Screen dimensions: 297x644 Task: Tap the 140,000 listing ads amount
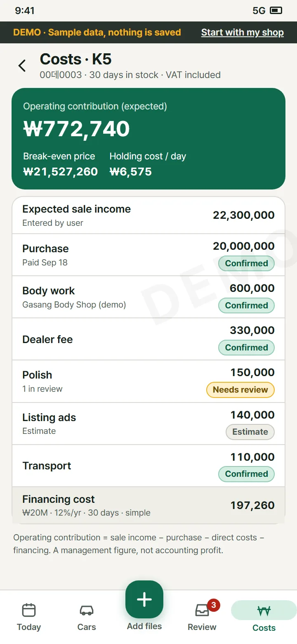coord(252,415)
